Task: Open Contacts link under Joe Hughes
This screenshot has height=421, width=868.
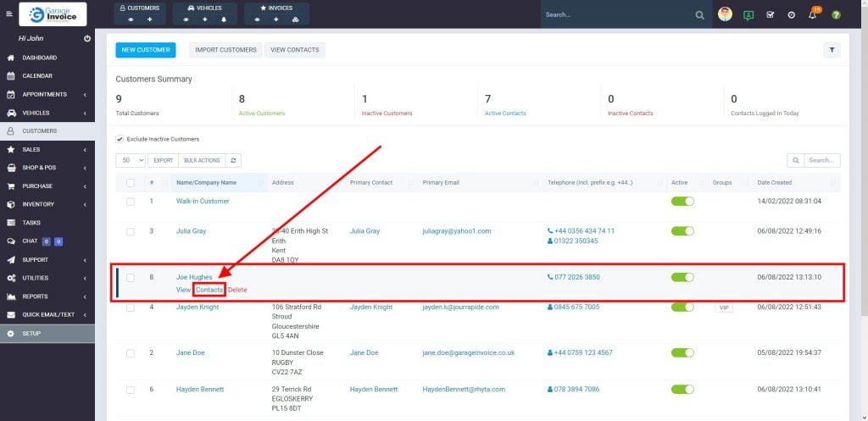Action: [x=209, y=290]
